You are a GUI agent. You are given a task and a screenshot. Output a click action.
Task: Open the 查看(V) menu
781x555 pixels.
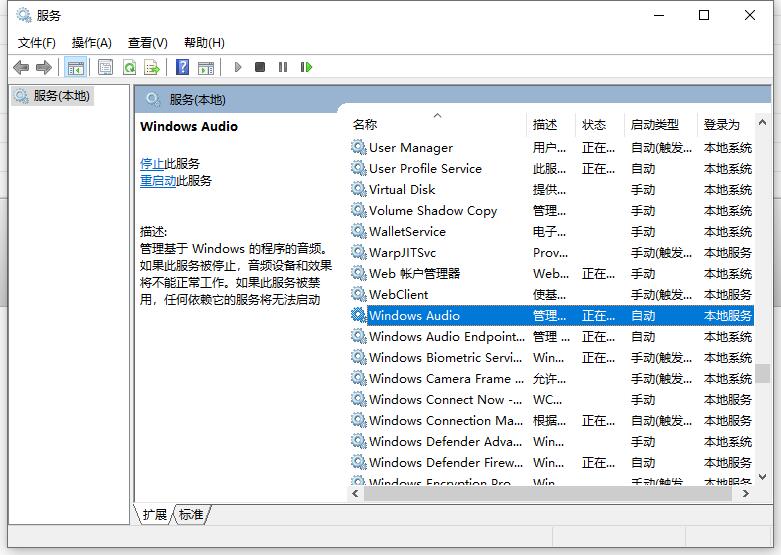pos(147,42)
